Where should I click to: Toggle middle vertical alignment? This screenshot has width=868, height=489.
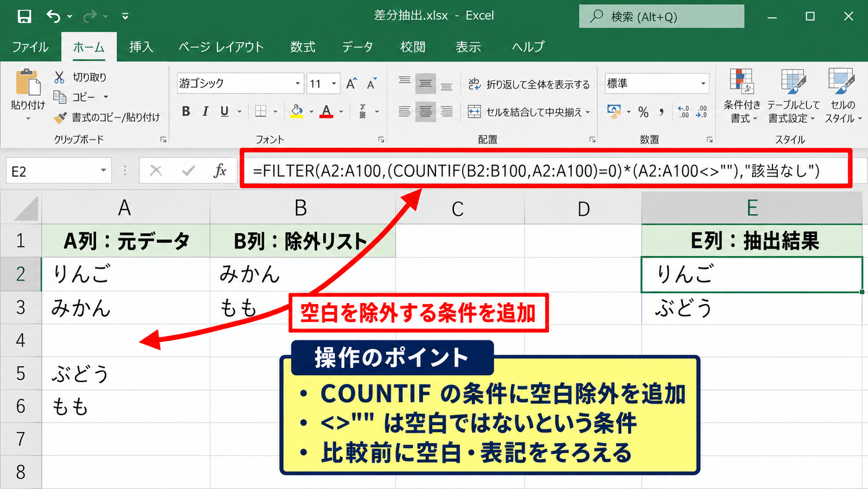(x=425, y=83)
